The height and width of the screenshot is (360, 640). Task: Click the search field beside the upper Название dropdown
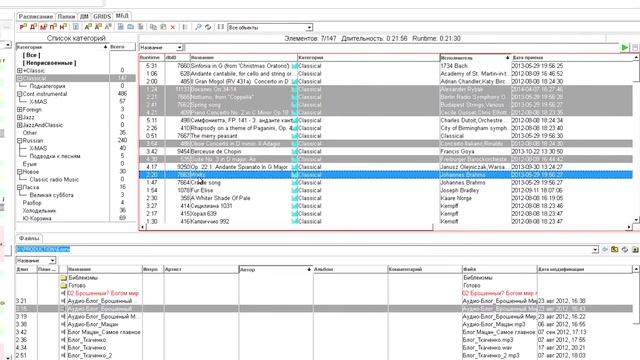coord(401,48)
